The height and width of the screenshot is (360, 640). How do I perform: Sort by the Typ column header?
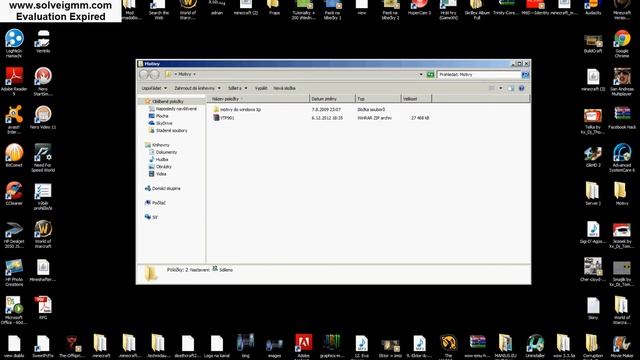coord(378,99)
